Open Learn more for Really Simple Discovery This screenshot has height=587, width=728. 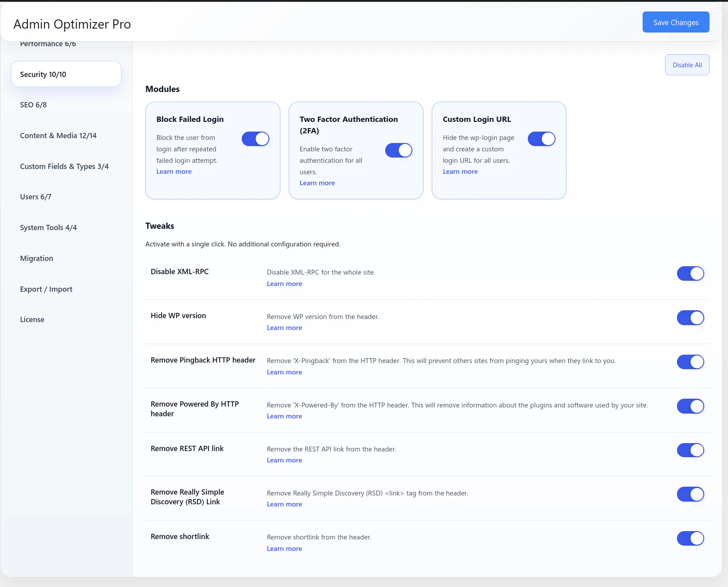284,504
